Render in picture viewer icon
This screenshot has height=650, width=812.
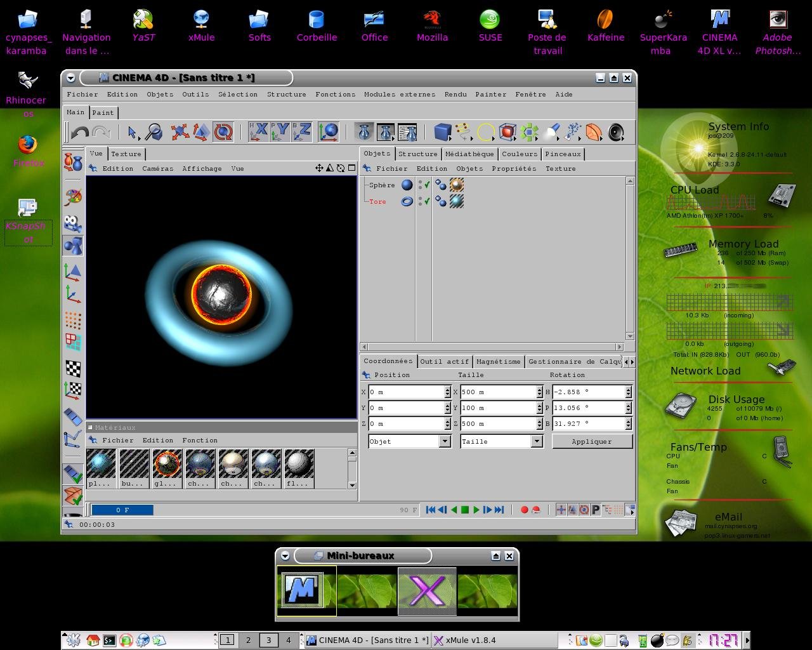pyautogui.click(x=386, y=132)
